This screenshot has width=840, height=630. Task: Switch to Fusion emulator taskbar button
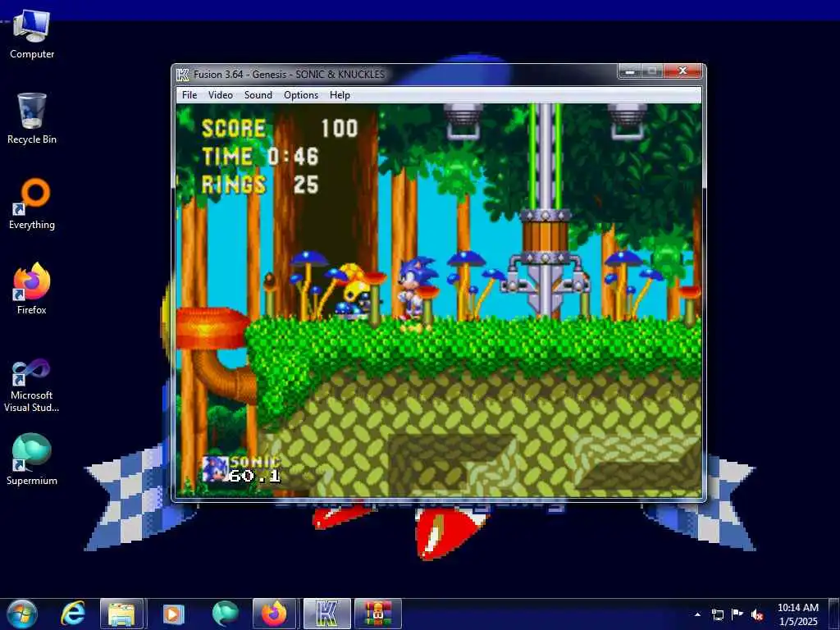click(326, 614)
